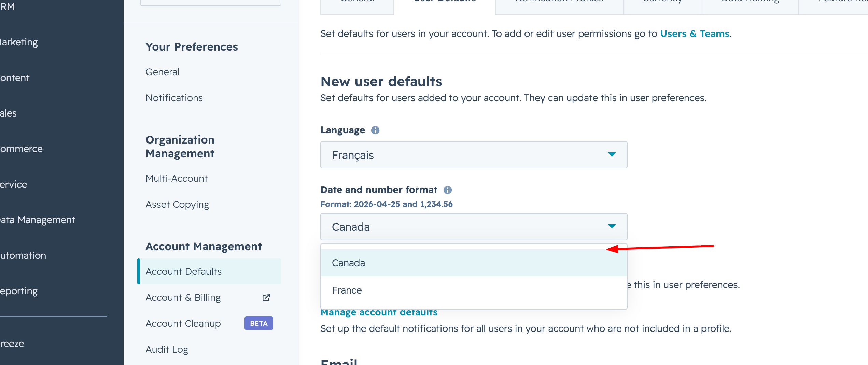Image resolution: width=868 pixels, height=365 pixels.
Task: Click info icon beside Date and number format
Action: click(447, 190)
